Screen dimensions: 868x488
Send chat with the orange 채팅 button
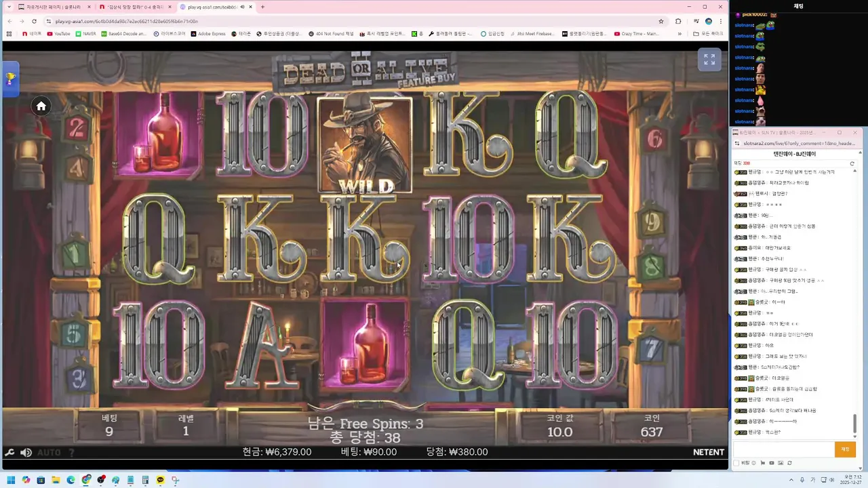pyautogui.click(x=845, y=449)
